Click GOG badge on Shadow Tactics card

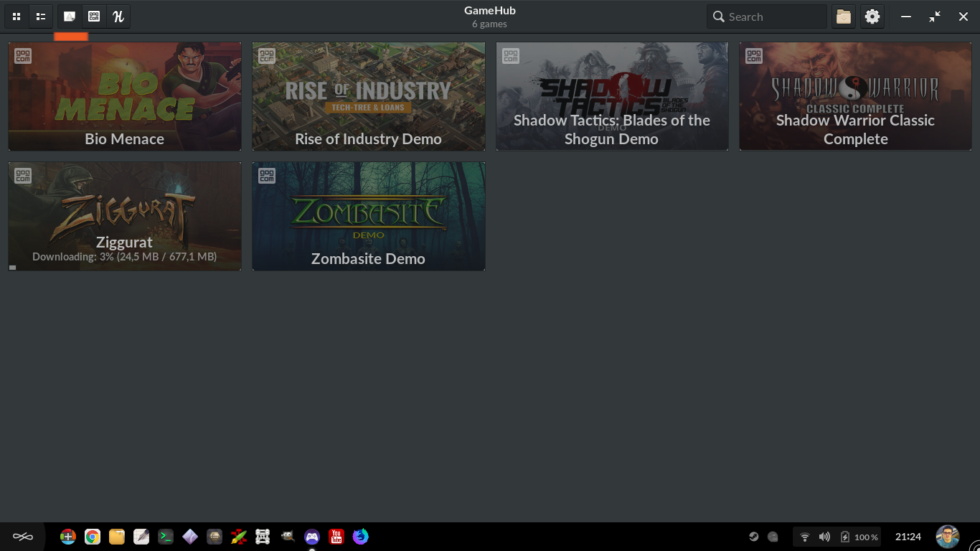tap(511, 56)
